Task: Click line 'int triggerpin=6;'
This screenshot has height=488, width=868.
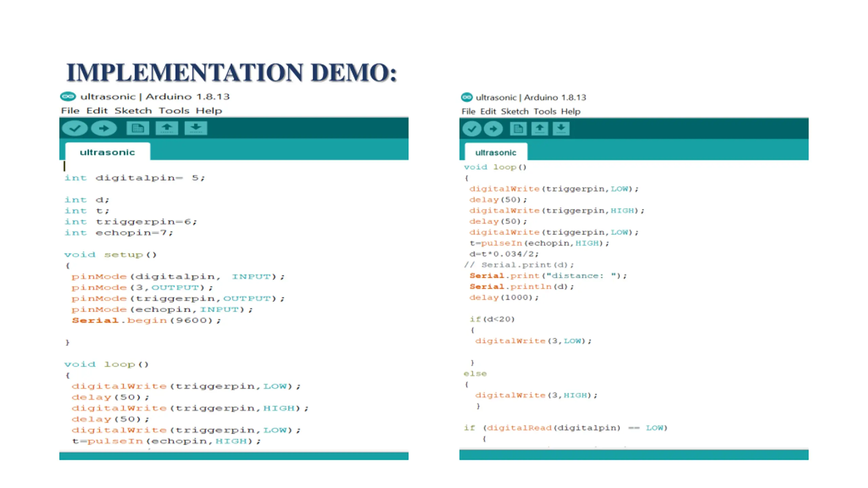Action: [131, 222]
